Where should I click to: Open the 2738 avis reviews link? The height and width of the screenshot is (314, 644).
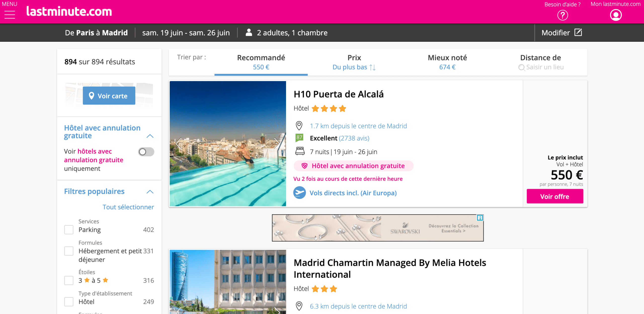coord(354,138)
